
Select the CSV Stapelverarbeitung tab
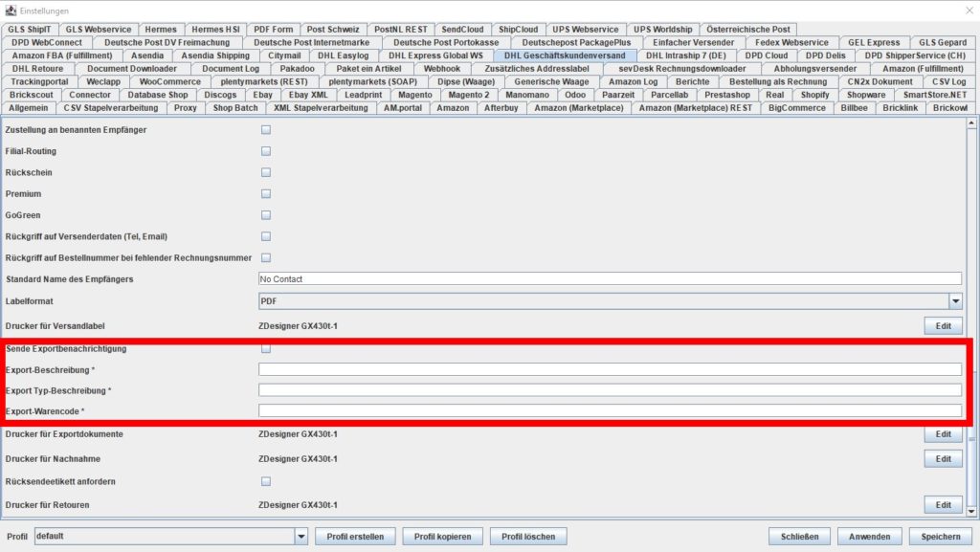coord(111,108)
